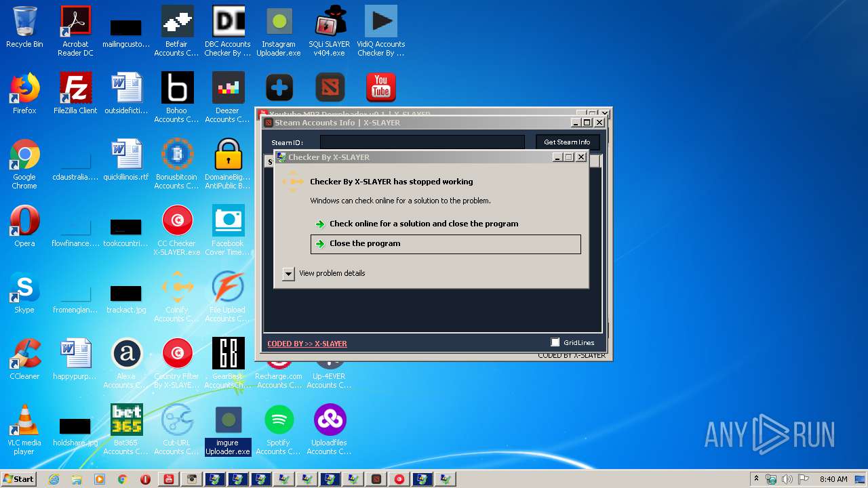Switch to Instagram uploader taskbar item
The height and width of the screenshot is (488, 868).
[192, 479]
